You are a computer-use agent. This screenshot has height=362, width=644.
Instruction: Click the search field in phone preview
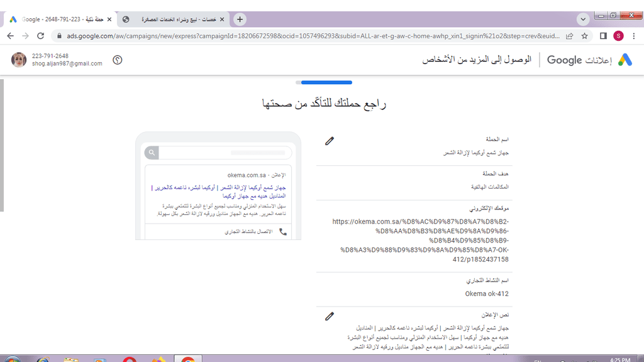click(225, 153)
